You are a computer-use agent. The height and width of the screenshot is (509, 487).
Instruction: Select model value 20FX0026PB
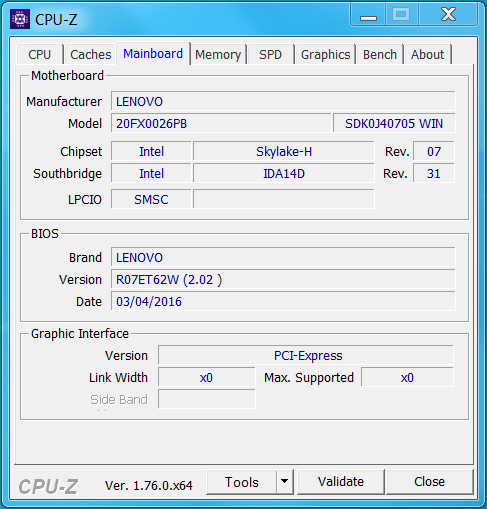221,124
